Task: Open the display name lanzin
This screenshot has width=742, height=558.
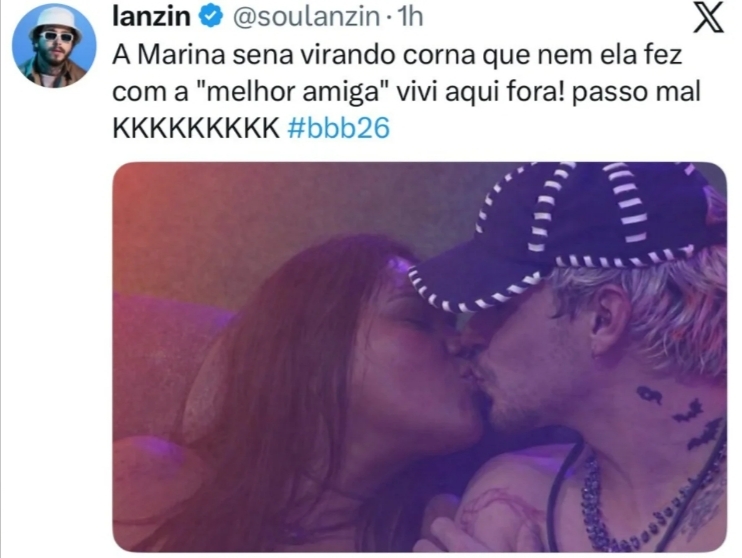Action: [x=151, y=17]
